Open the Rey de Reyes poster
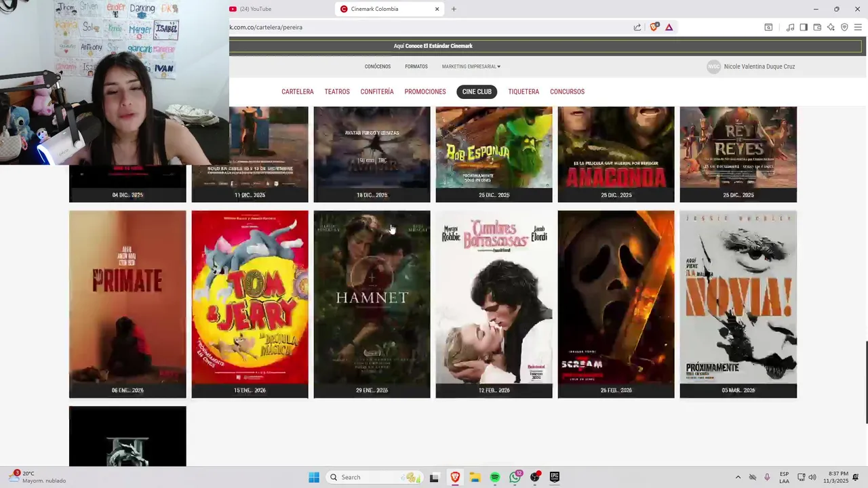868x488 pixels. point(738,154)
